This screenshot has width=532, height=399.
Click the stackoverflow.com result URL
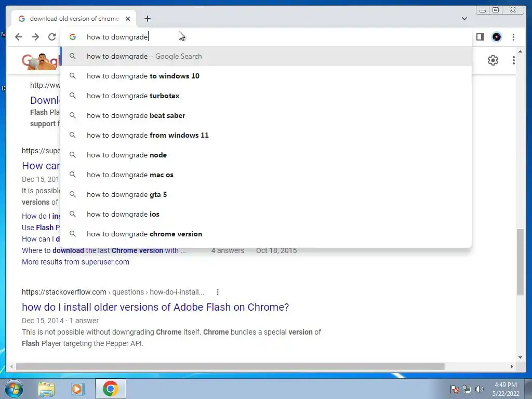point(113,292)
